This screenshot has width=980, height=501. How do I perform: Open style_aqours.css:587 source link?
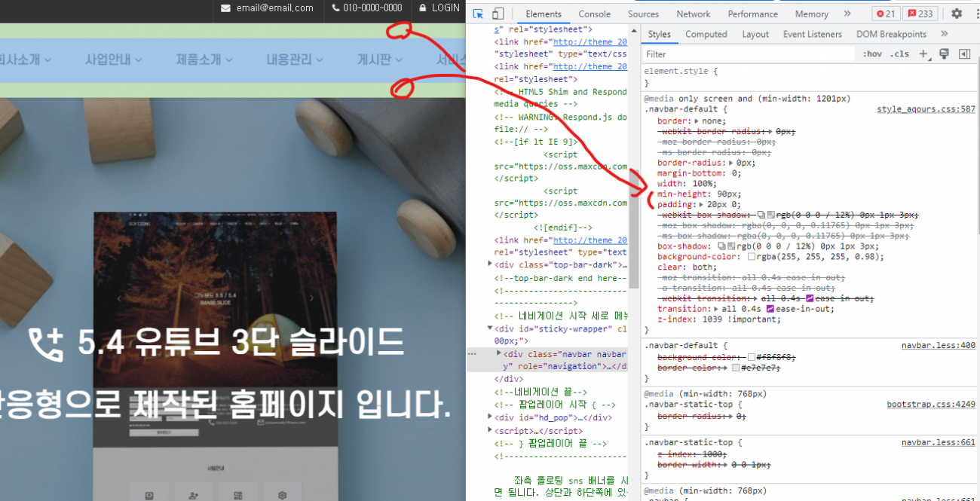[x=926, y=109]
